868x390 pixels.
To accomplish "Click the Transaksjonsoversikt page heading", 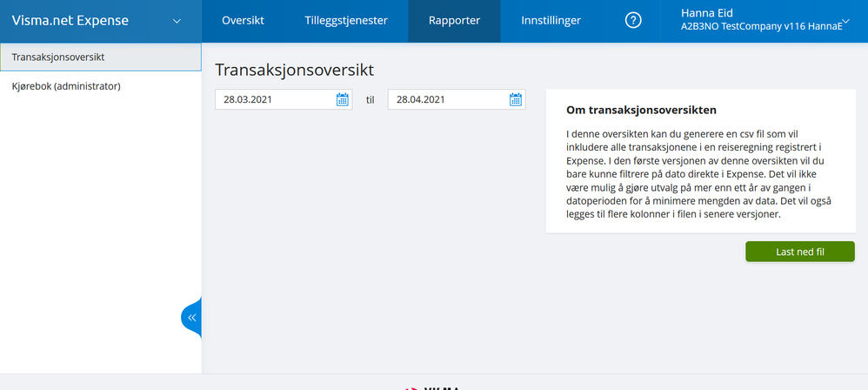I will [x=295, y=71].
